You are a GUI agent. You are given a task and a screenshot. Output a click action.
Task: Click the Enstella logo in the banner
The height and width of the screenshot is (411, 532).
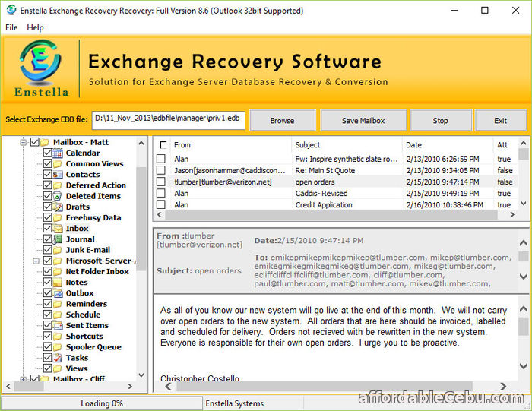tap(41, 68)
